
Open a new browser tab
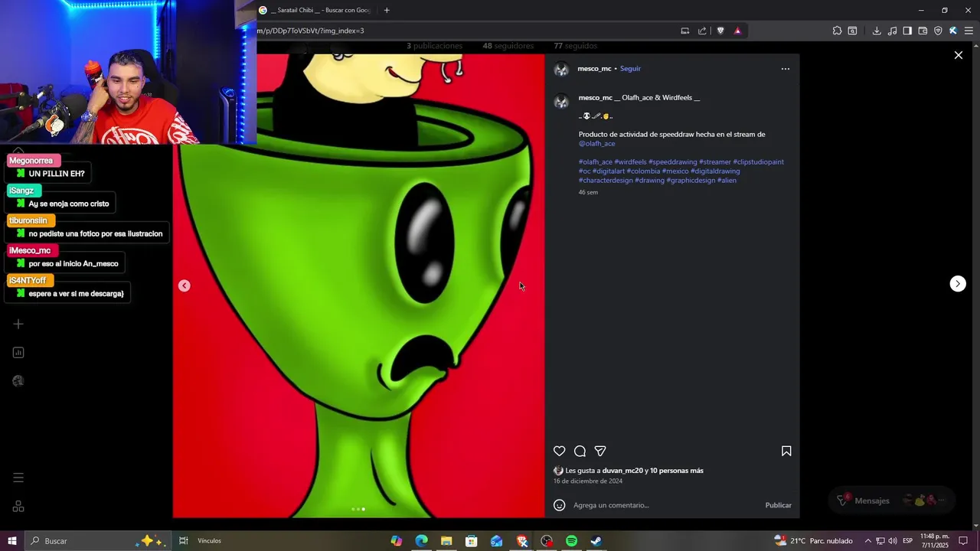click(387, 10)
